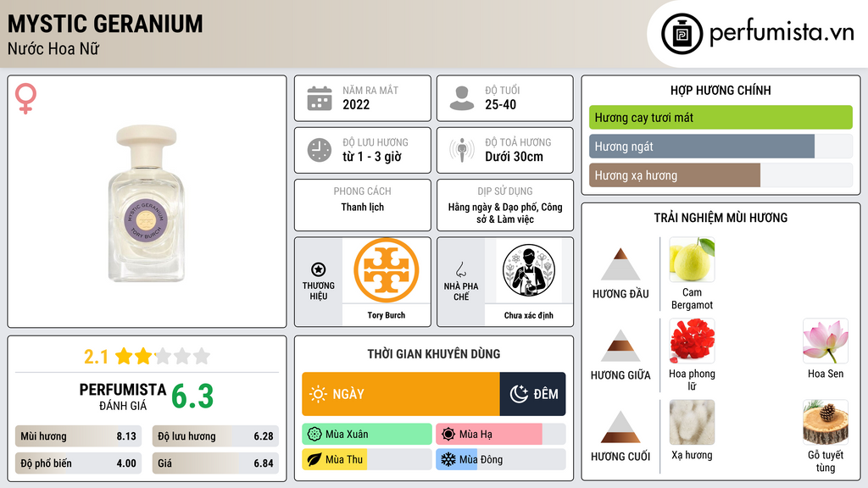Screen dimensions: 868x488
Task: Click the first gold rating star
Action: 124,356
